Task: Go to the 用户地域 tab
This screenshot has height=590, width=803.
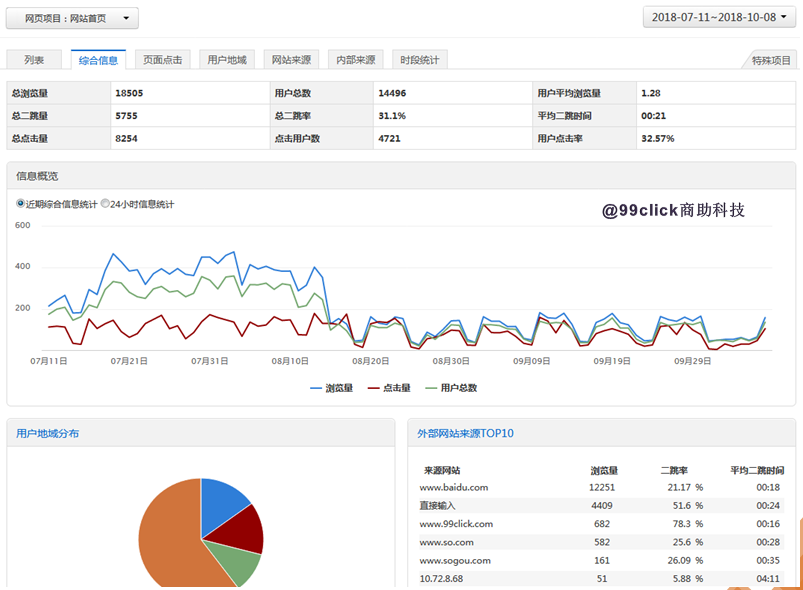Action: (x=227, y=60)
